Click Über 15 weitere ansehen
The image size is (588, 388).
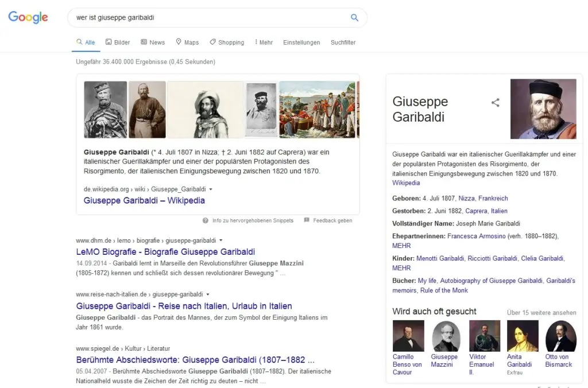(541, 313)
